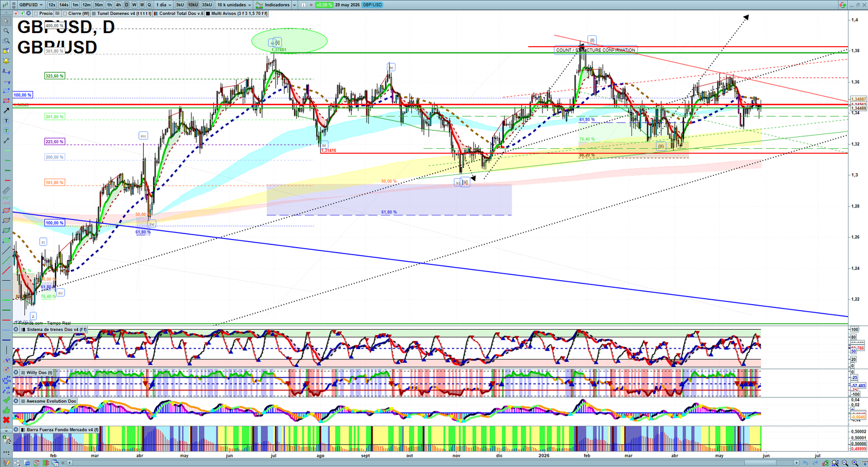Click the +0,09 % change indicator
Image resolution: width=868 pixels, height=467 pixels.
click(324, 5)
